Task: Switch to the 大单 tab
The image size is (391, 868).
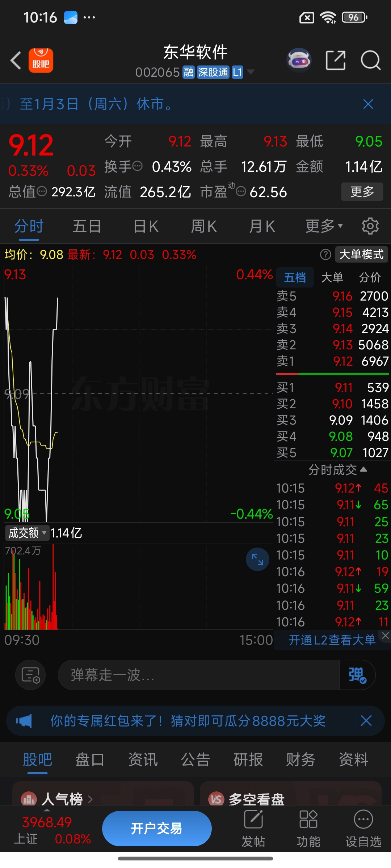Action: coord(332,277)
